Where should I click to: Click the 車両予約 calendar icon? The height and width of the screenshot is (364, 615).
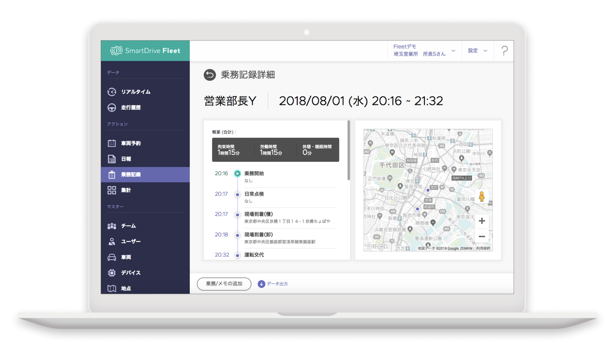click(x=112, y=143)
